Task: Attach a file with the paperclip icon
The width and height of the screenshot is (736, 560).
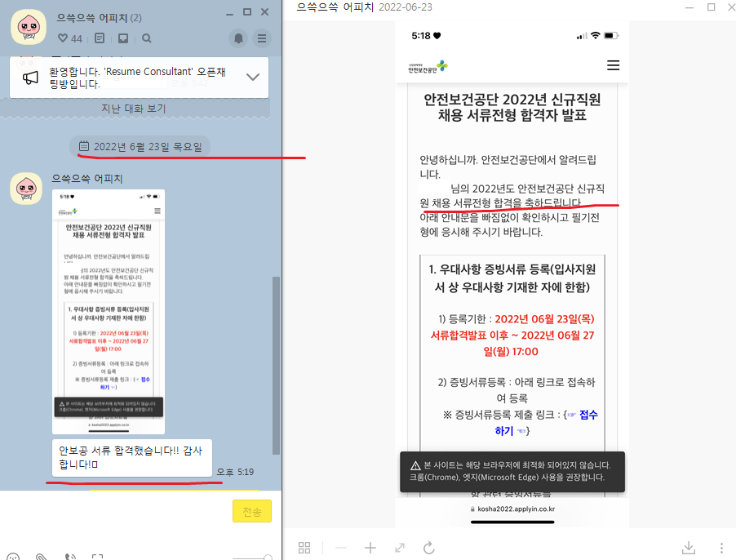Action: [x=42, y=557]
